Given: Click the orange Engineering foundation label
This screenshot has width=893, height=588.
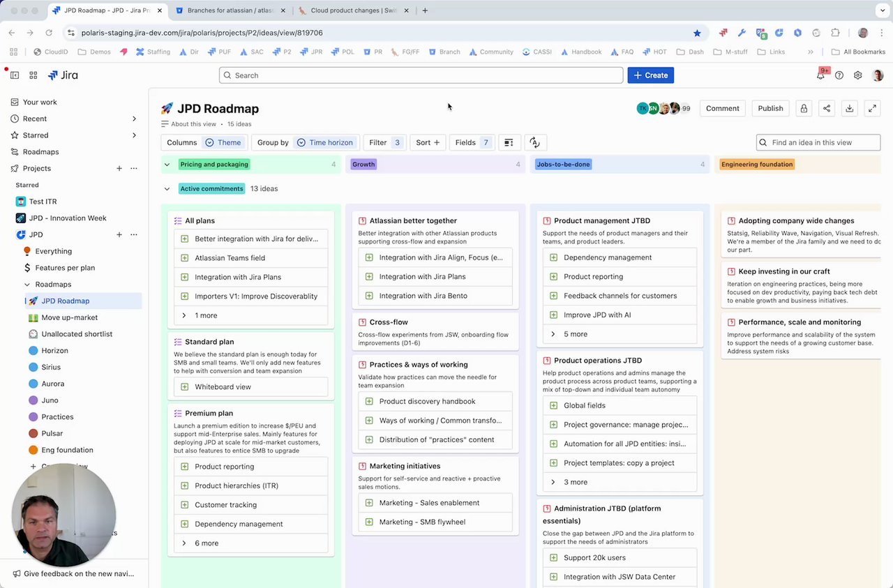Looking at the screenshot, I should pos(757,165).
